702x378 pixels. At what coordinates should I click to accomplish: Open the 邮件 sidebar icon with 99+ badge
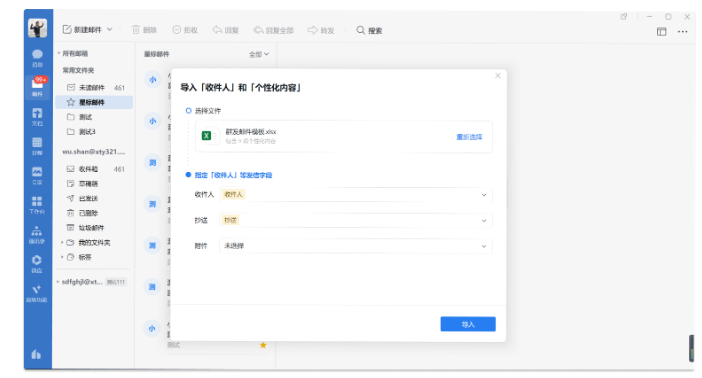point(37,87)
